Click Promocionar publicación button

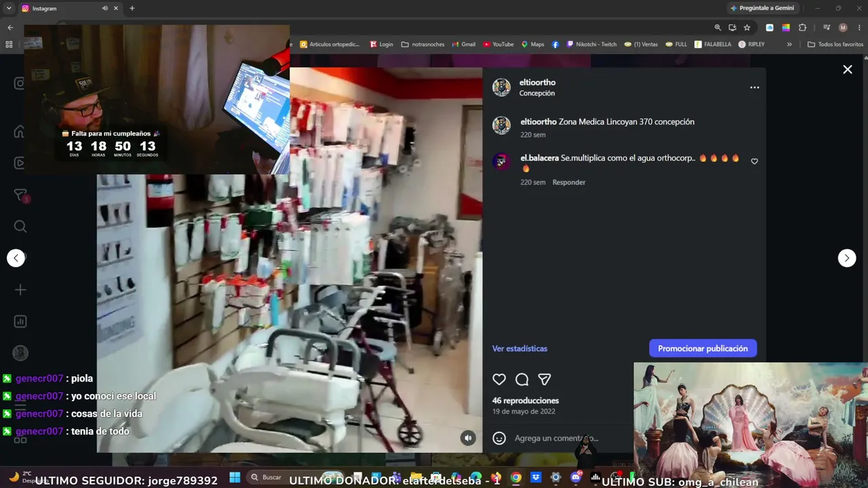[703, 348]
